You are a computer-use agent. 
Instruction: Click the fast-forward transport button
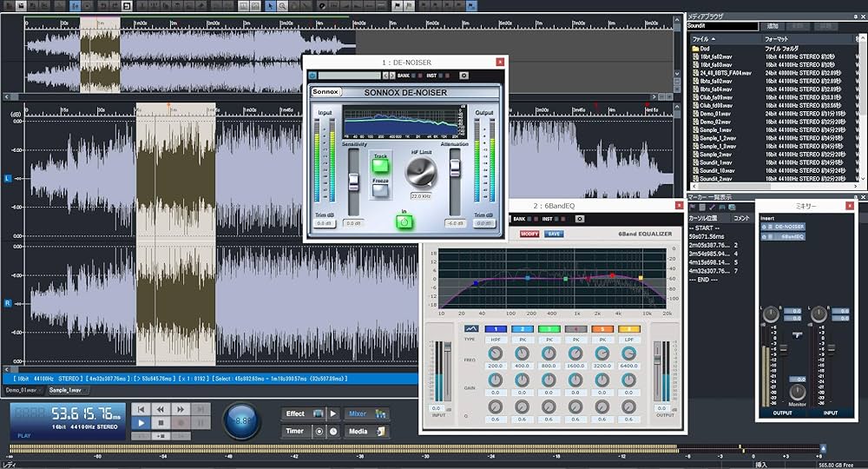(181, 409)
